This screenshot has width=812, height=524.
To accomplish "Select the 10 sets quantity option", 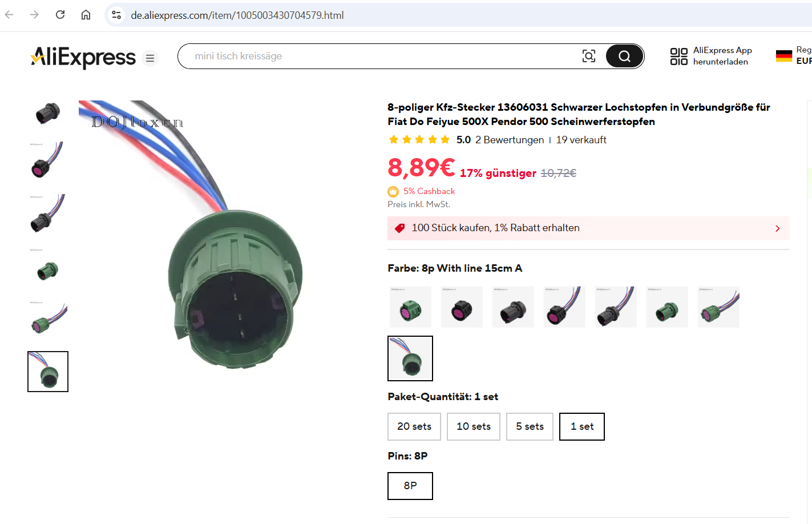I will pos(474,426).
